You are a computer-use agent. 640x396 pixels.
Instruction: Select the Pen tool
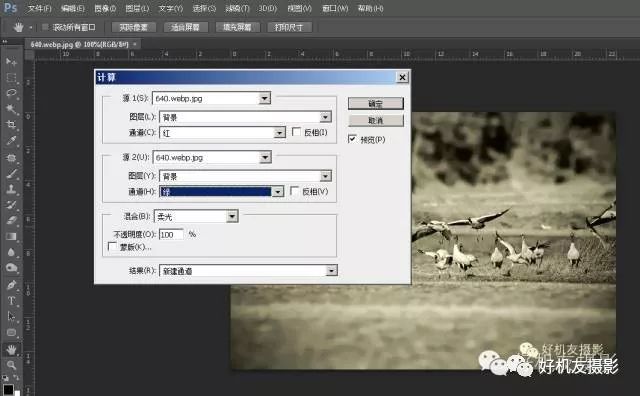coord(11,285)
